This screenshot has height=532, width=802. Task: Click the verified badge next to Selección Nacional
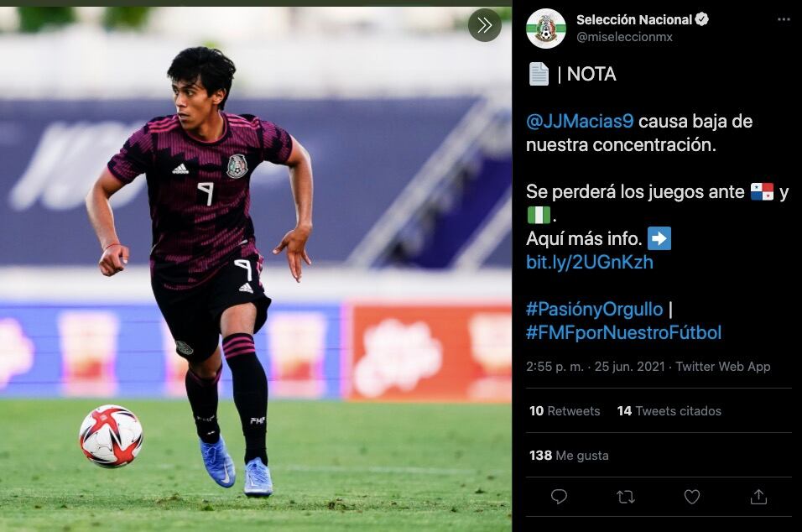[x=701, y=19]
